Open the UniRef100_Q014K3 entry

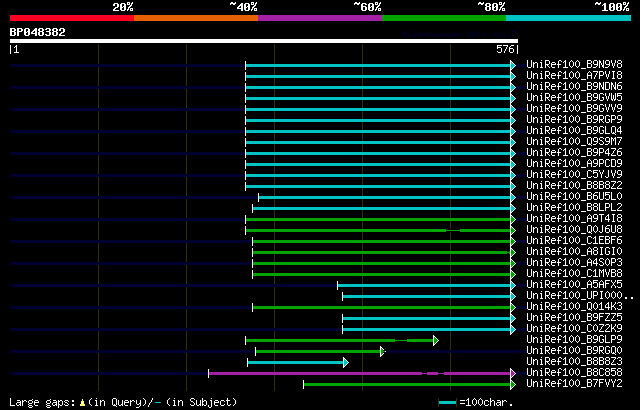click(x=574, y=307)
